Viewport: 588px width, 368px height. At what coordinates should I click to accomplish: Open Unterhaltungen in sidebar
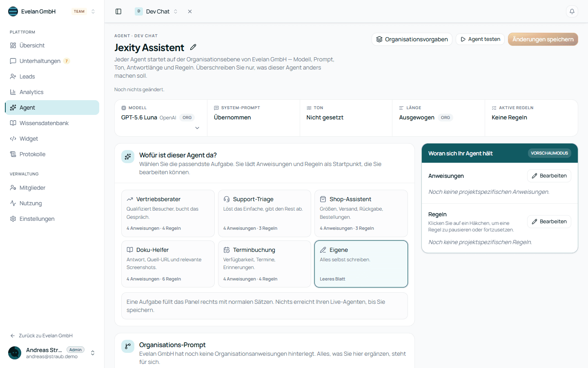click(52, 61)
